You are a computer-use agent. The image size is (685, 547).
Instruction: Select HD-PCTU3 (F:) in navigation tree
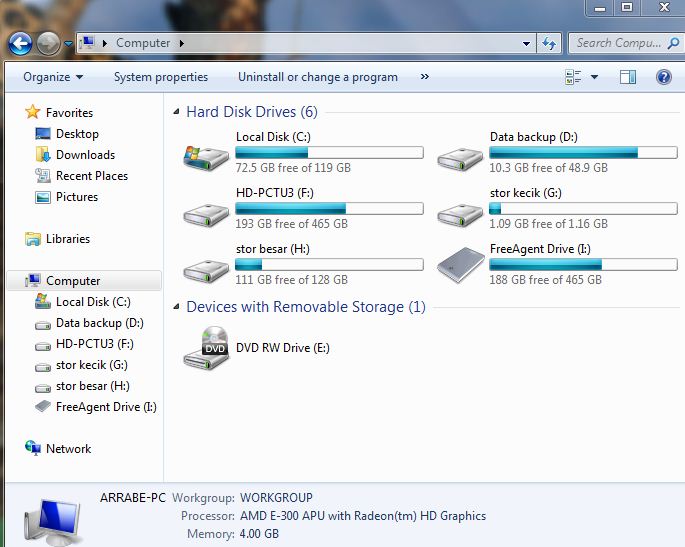point(95,343)
